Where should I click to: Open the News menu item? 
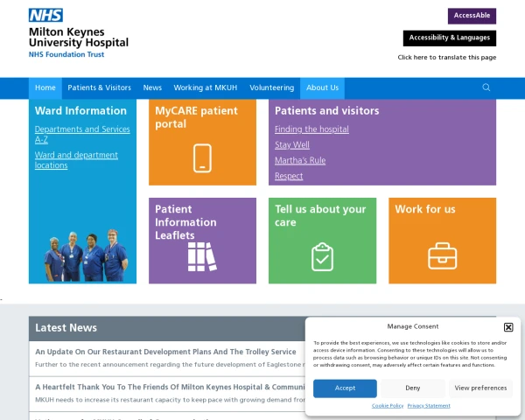(152, 87)
